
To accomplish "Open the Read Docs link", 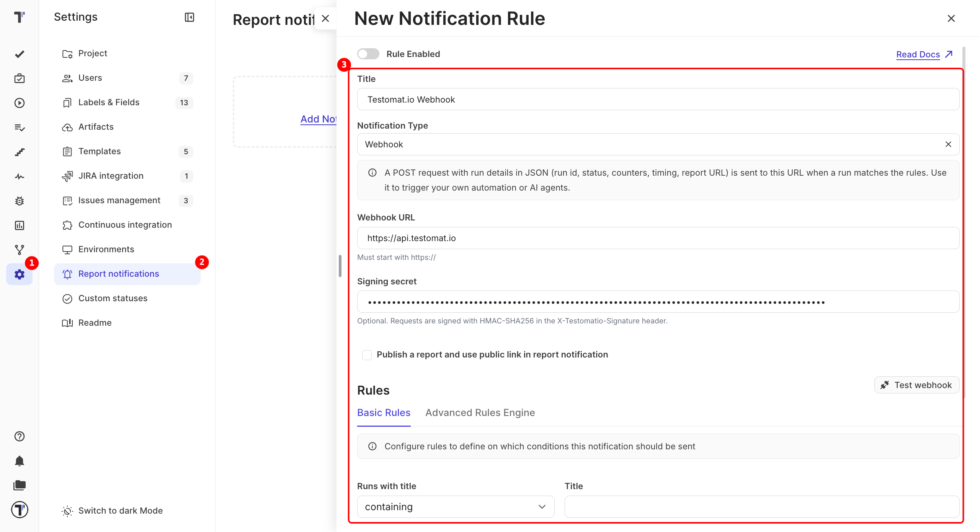I will pos(924,54).
